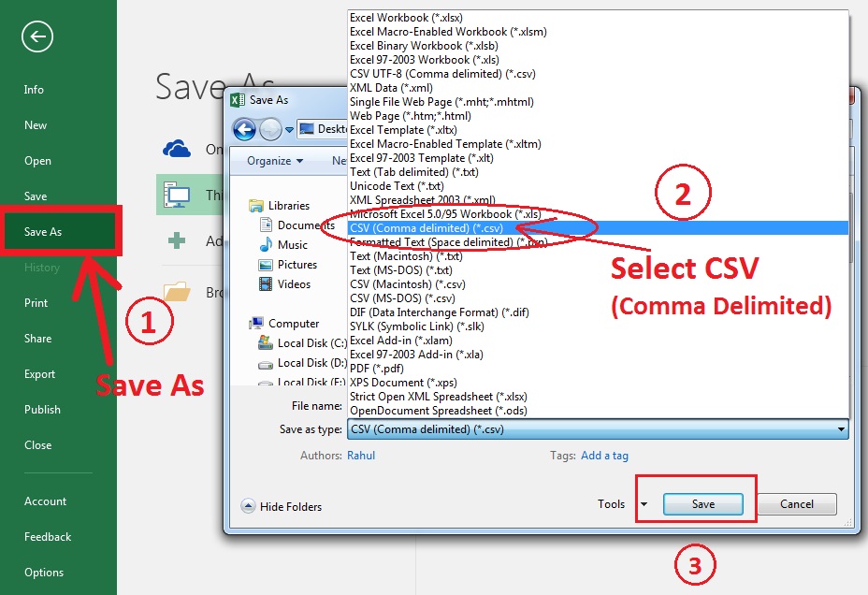The height and width of the screenshot is (595, 868).
Task: Click Cancel button in dialog
Action: 797,504
